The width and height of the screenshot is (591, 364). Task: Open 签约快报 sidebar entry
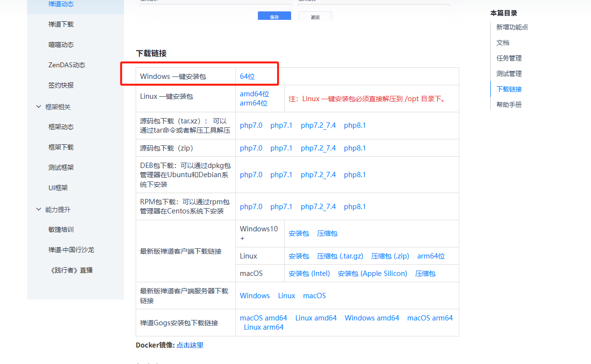pos(61,85)
